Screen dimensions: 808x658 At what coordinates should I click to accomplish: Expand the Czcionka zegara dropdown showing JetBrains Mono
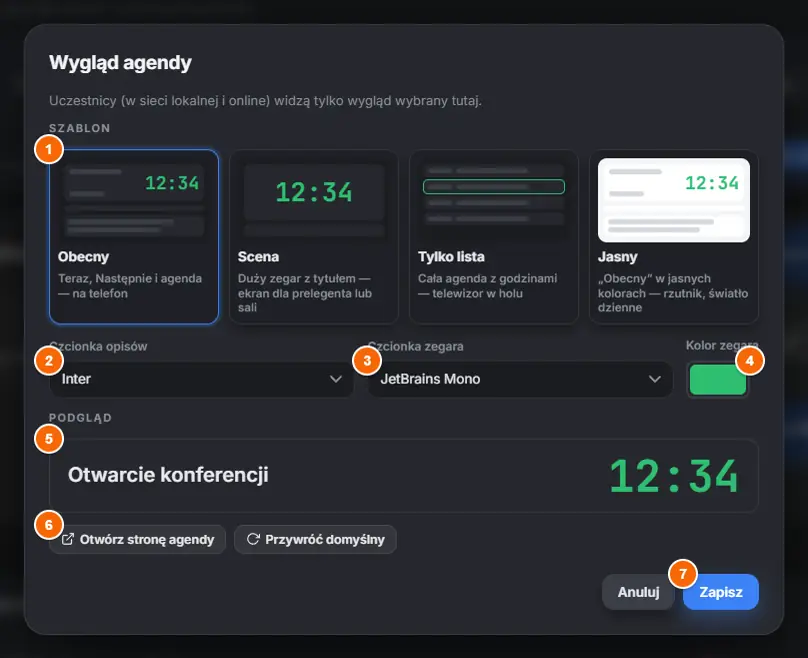(x=520, y=379)
